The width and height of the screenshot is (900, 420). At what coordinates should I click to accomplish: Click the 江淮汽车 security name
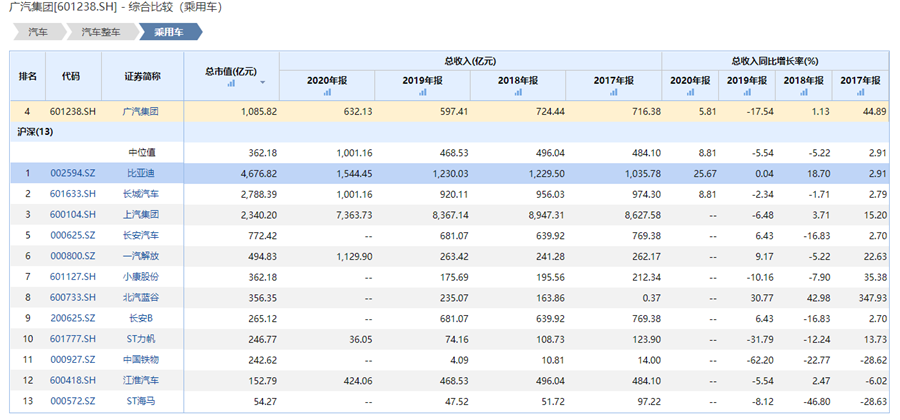tap(143, 380)
